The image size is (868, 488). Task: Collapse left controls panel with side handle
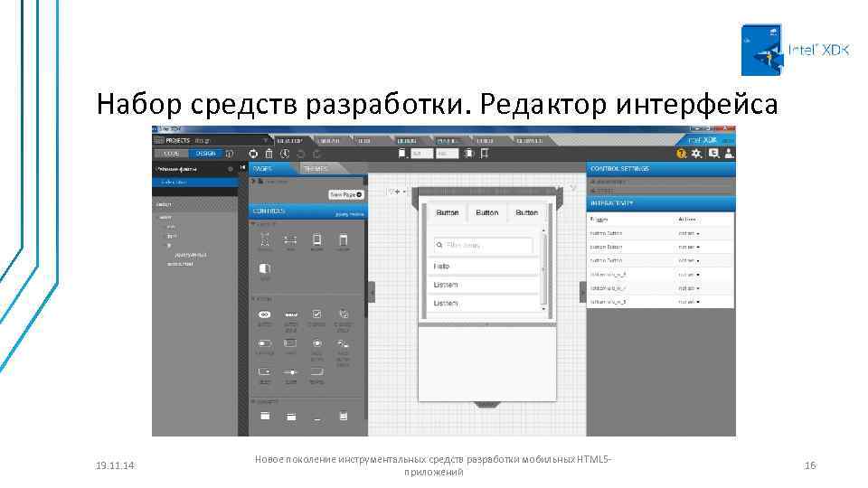372,292
